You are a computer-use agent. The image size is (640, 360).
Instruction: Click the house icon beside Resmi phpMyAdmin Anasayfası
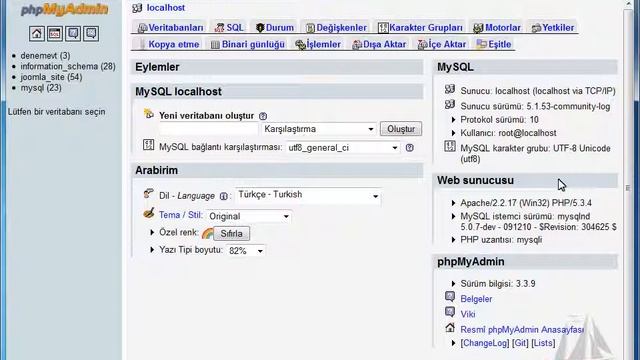pos(450,327)
